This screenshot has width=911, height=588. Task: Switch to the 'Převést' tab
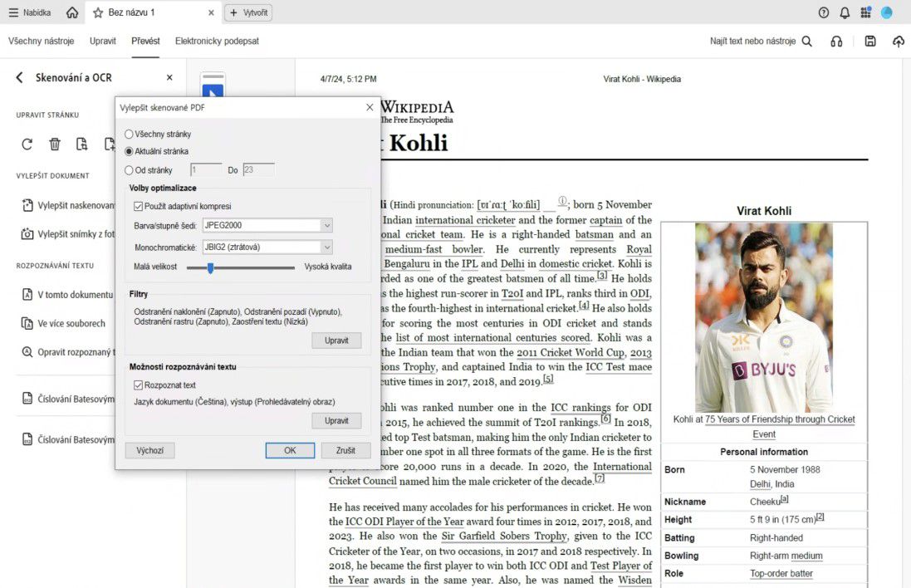pyautogui.click(x=145, y=40)
